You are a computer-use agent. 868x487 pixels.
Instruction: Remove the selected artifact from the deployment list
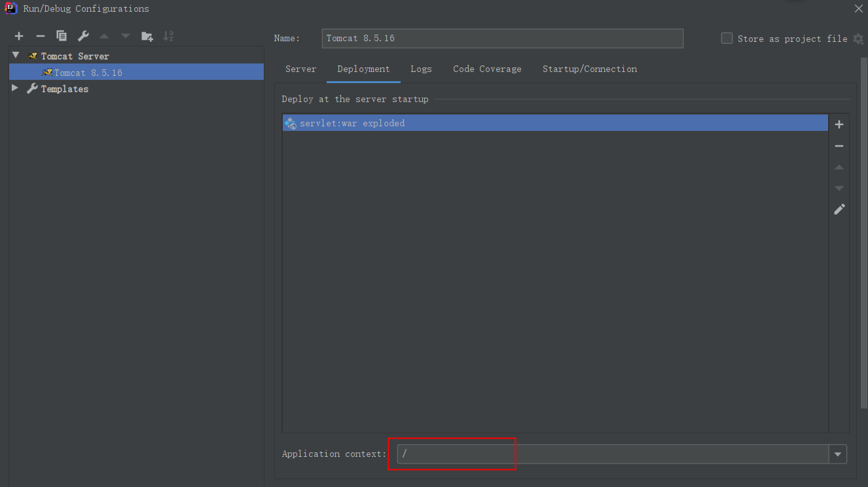839,146
